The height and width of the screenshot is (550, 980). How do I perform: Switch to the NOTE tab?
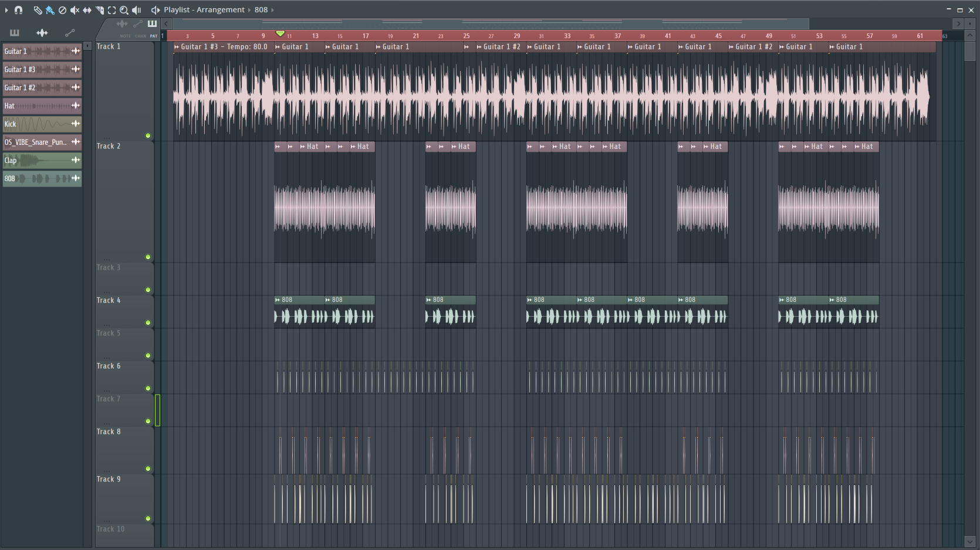click(x=126, y=36)
